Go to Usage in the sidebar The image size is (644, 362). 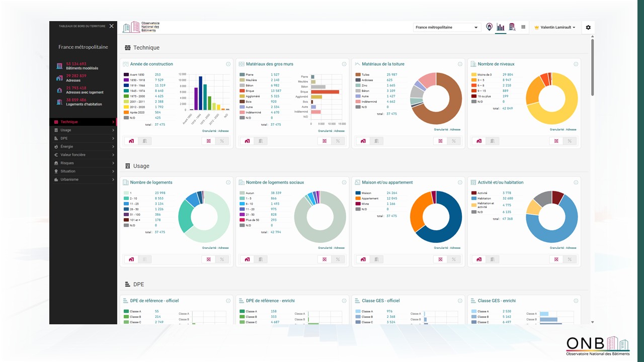[84, 130]
